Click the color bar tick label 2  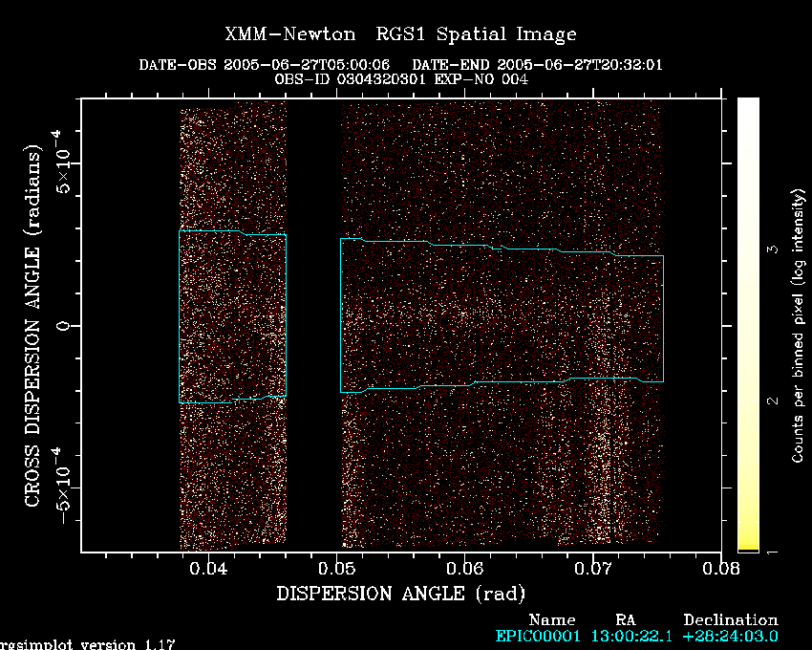point(773,401)
